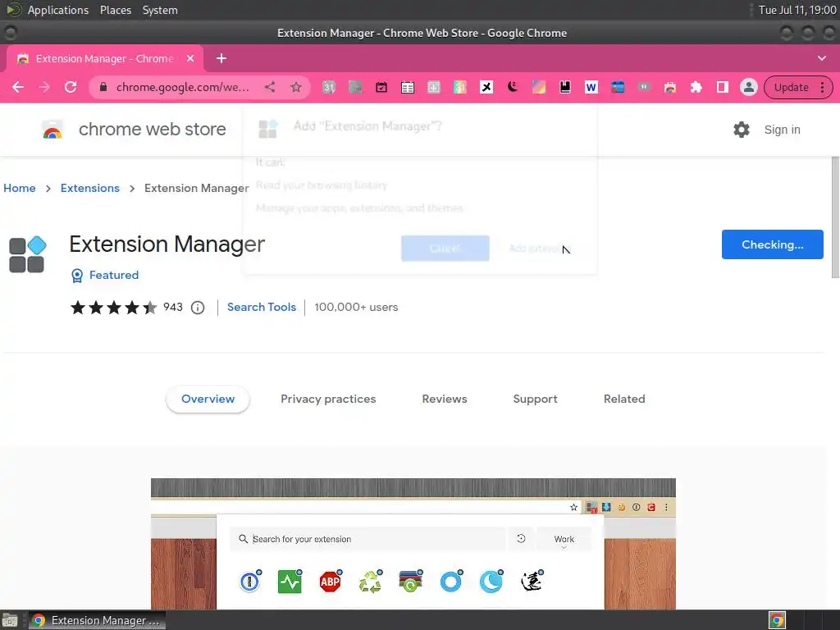Click the address bar URL field
The image size is (840, 630).
click(183, 87)
